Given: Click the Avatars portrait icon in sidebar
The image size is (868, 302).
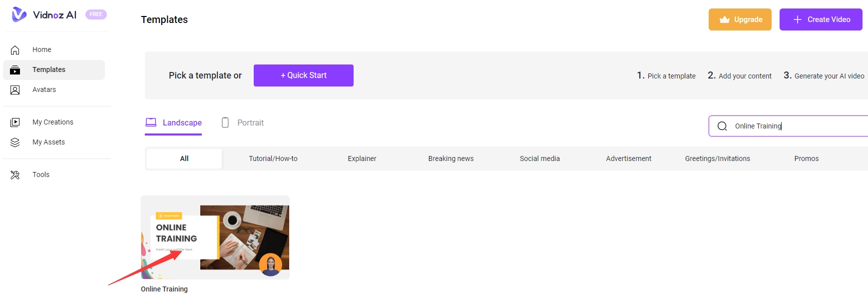Looking at the screenshot, I should click(15, 90).
